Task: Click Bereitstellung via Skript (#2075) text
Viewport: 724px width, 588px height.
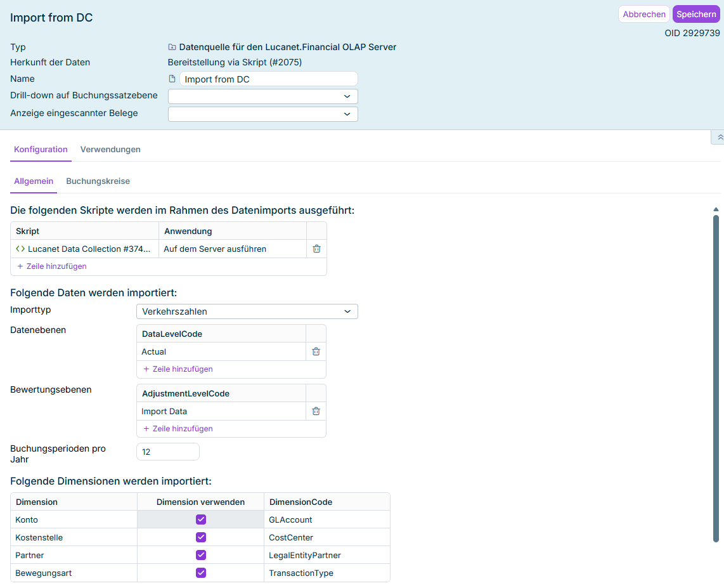Action: point(235,62)
